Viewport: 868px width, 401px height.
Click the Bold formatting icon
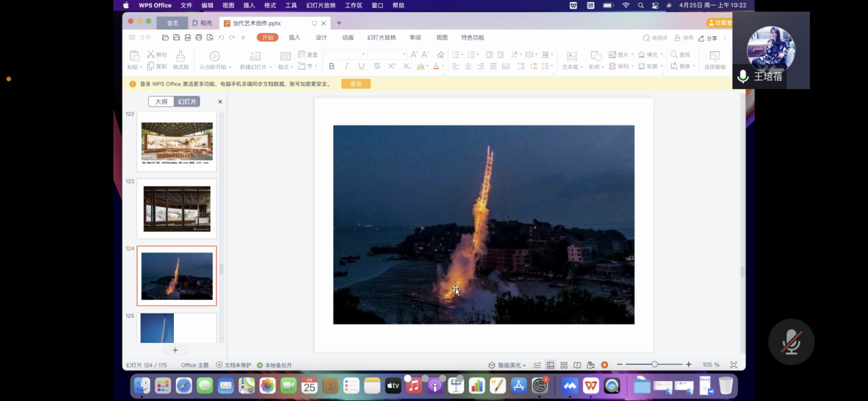click(x=332, y=66)
